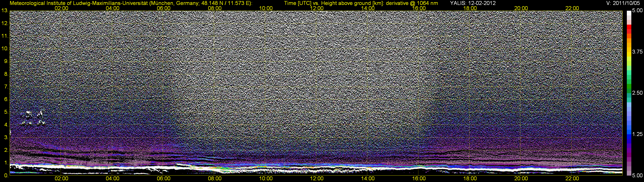Click the 7. km height axis label
This screenshot has width=644, height=182.
click(6, 87)
